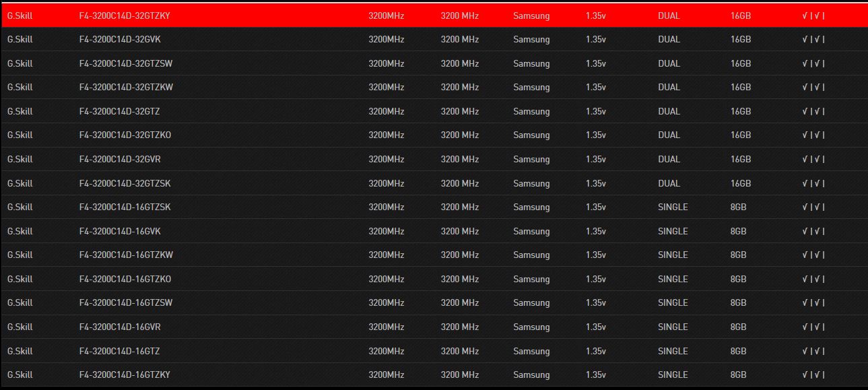868x390 pixels.
Task: Click 3200 MHz supported speed in the F4-3200C14D-32GTZKW row
Action: 460,87
